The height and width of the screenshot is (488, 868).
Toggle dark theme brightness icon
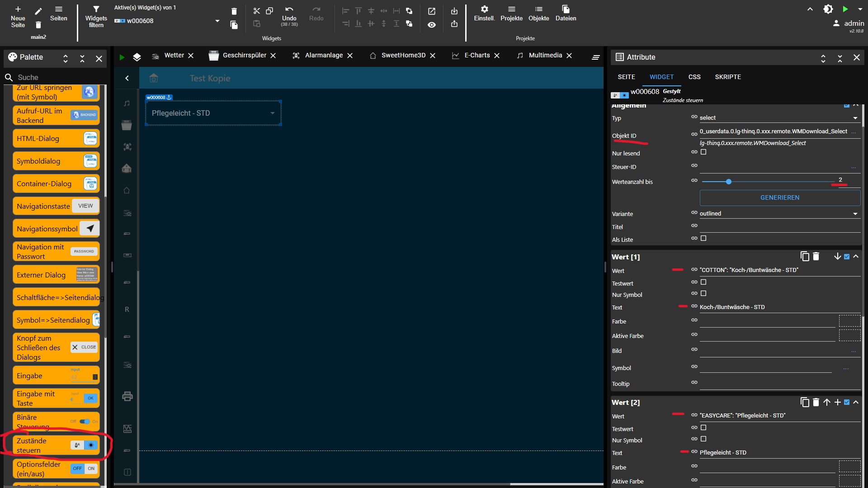pyautogui.click(x=828, y=9)
